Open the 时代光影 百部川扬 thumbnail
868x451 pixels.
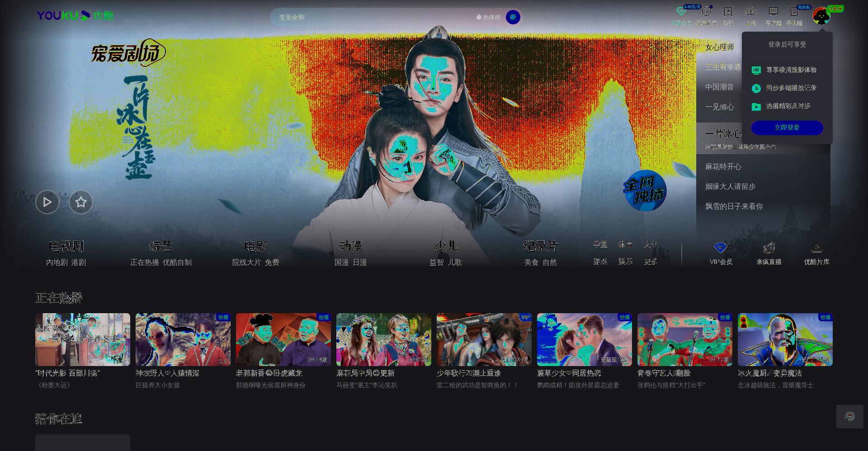pyautogui.click(x=83, y=339)
